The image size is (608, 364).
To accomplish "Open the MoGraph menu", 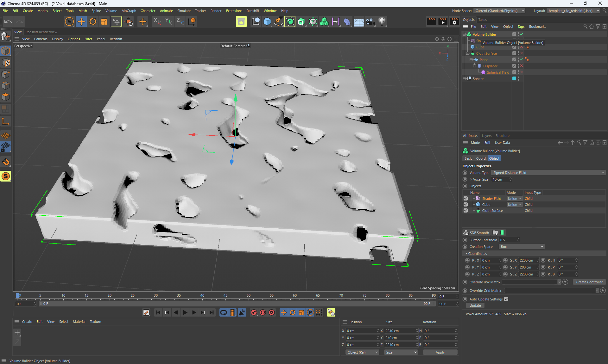I will [x=129, y=11].
